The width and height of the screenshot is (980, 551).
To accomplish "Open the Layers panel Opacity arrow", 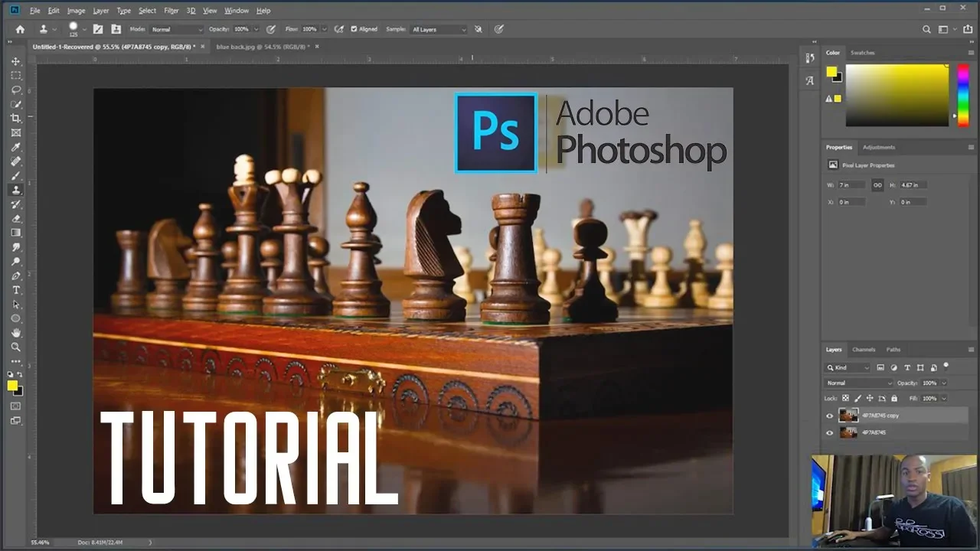I will click(x=943, y=383).
